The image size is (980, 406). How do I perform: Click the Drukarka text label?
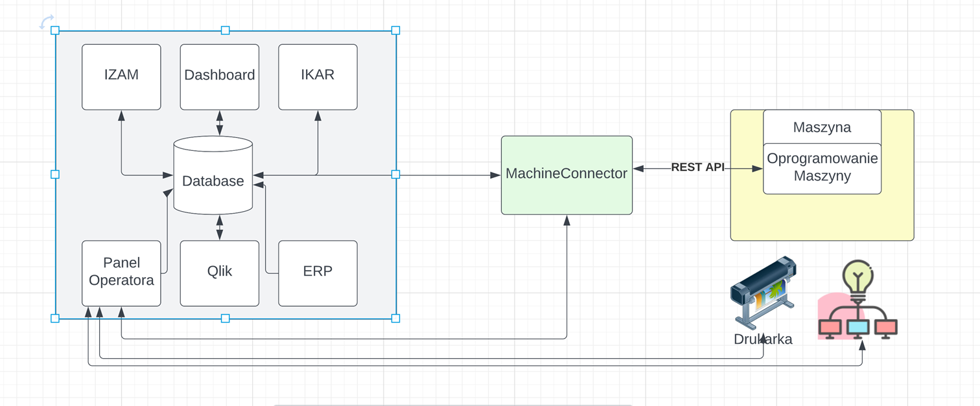click(x=763, y=339)
